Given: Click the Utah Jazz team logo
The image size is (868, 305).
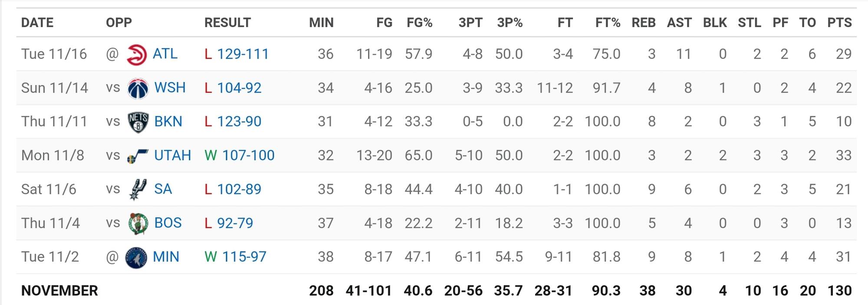Looking at the screenshot, I should click(138, 156).
